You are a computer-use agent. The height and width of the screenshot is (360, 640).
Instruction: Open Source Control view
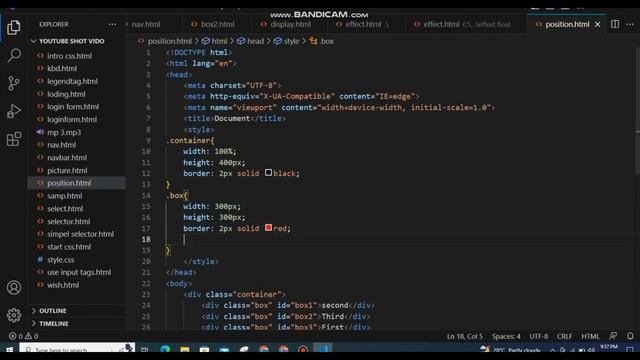(x=13, y=83)
